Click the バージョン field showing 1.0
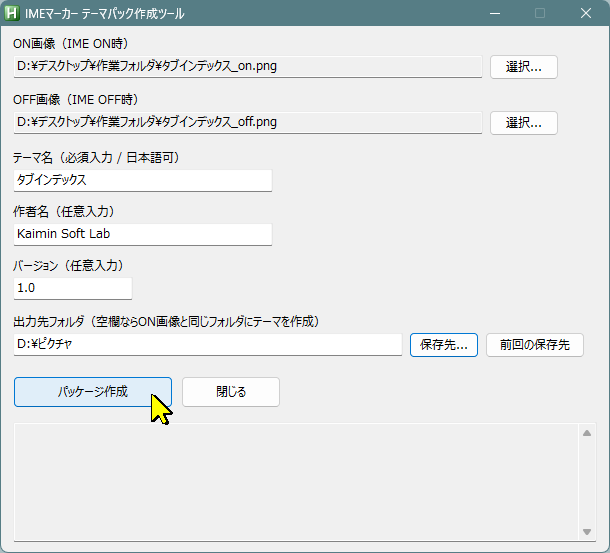Image resolution: width=610 pixels, height=553 pixels. [73, 288]
